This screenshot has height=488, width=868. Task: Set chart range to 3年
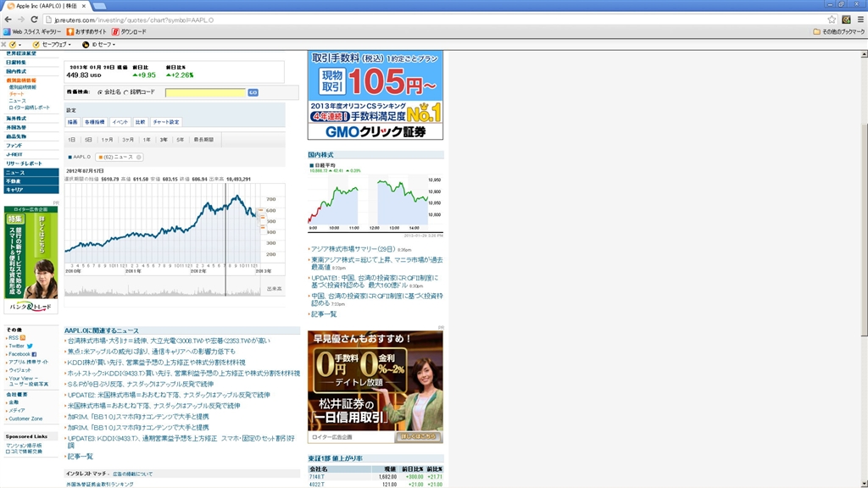coord(164,140)
